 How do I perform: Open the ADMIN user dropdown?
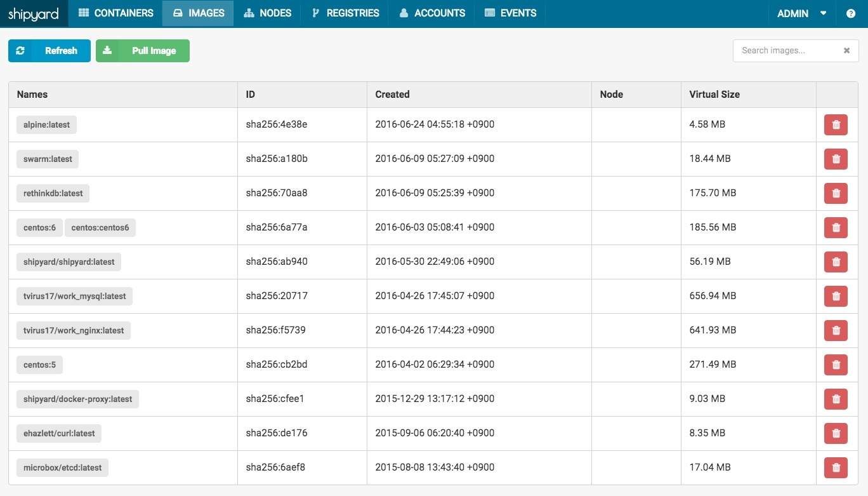(801, 13)
